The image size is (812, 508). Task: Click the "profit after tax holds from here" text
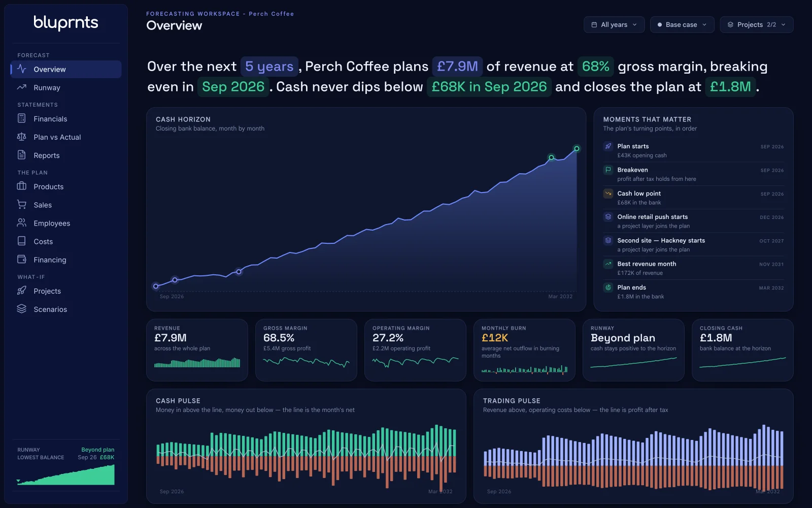pyautogui.click(x=657, y=179)
